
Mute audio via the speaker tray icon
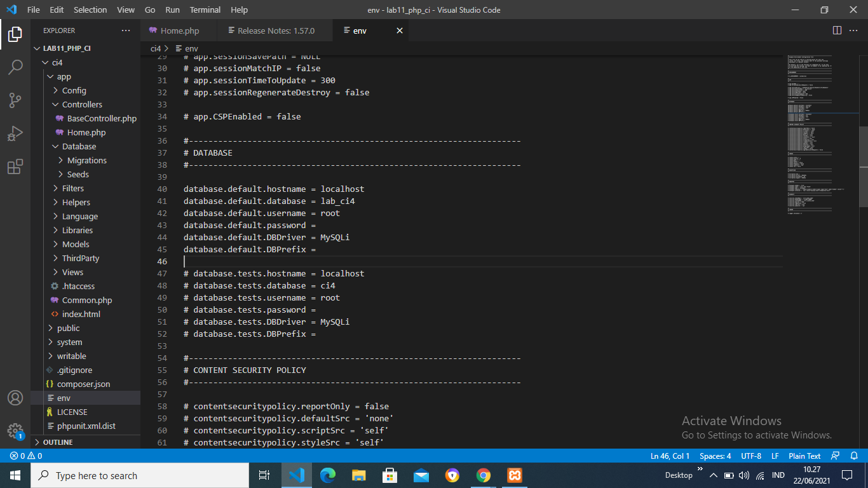coord(745,475)
